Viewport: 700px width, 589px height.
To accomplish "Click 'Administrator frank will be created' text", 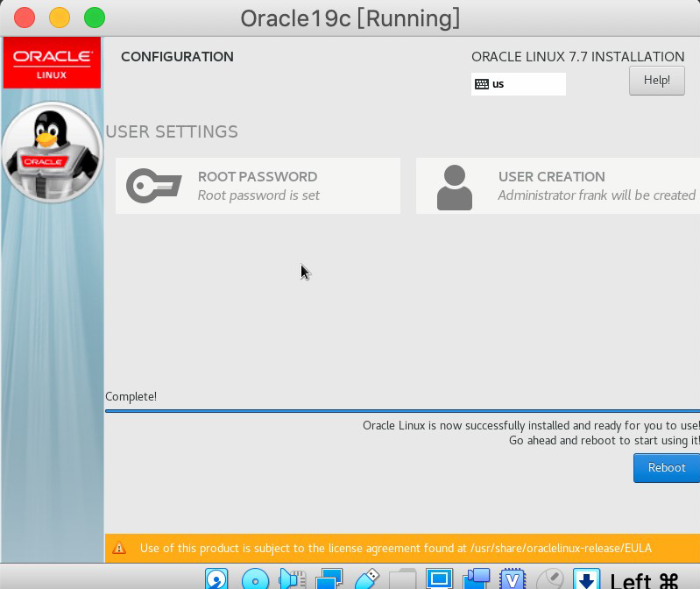I will [x=597, y=195].
